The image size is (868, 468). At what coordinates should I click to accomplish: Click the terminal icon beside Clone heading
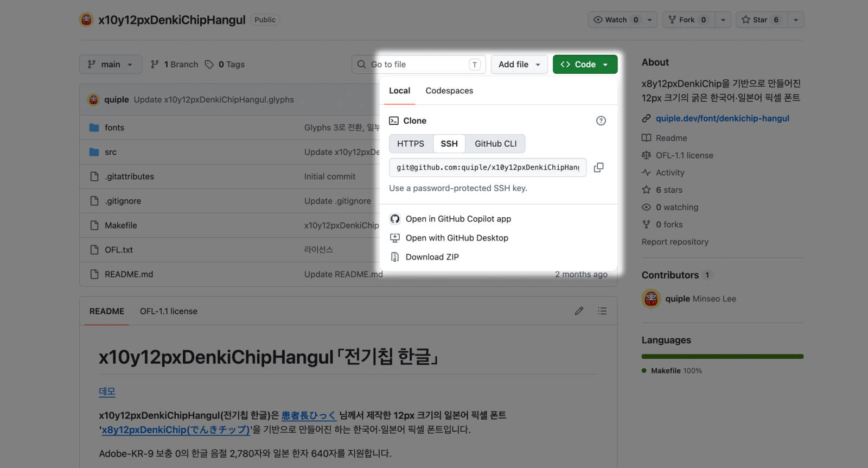(x=394, y=121)
